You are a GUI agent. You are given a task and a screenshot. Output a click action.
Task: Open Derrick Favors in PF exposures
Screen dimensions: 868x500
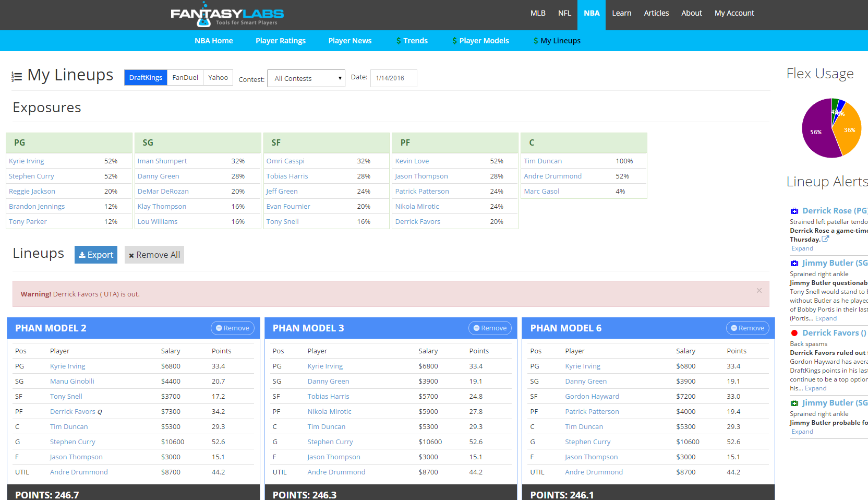tap(418, 222)
